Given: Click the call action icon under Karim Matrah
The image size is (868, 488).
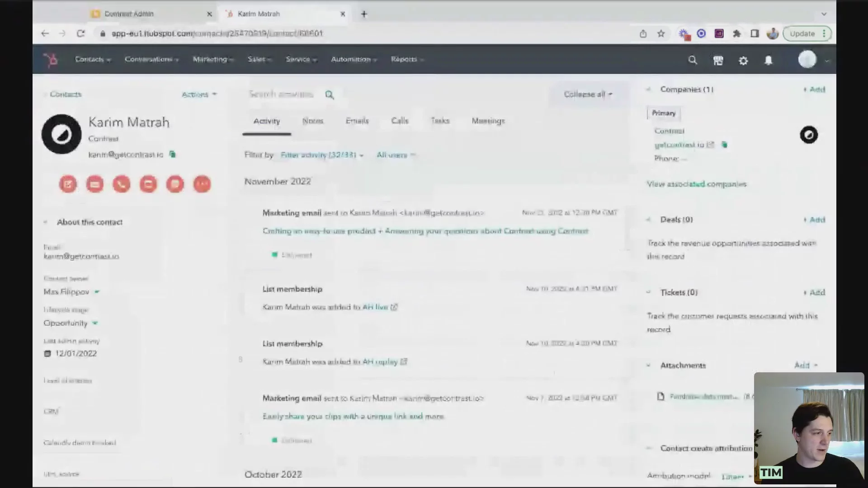Looking at the screenshot, I should point(122,184).
